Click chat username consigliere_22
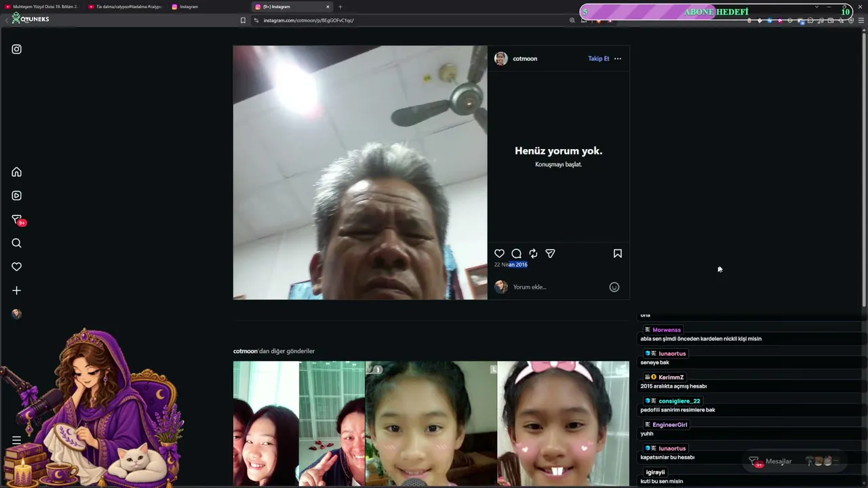 pyautogui.click(x=679, y=401)
